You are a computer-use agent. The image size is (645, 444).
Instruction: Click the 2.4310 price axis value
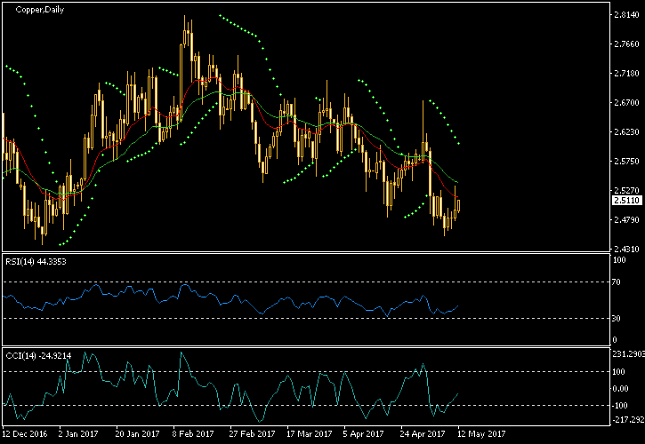coord(626,249)
